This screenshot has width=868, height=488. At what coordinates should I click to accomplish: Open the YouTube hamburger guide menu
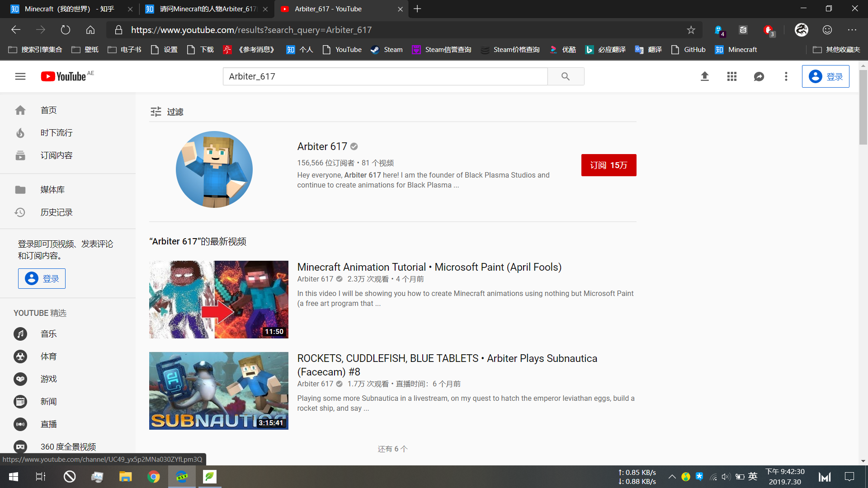20,76
